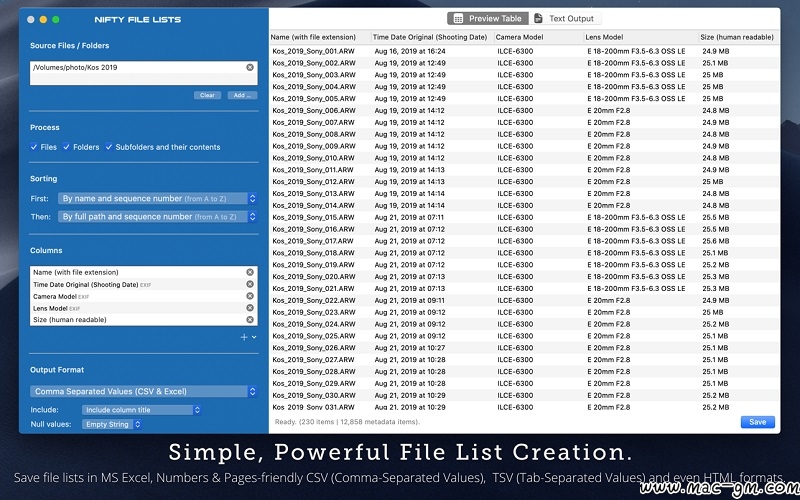
Task: Click size 24.9 MB in first row
Action: (715, 51)
